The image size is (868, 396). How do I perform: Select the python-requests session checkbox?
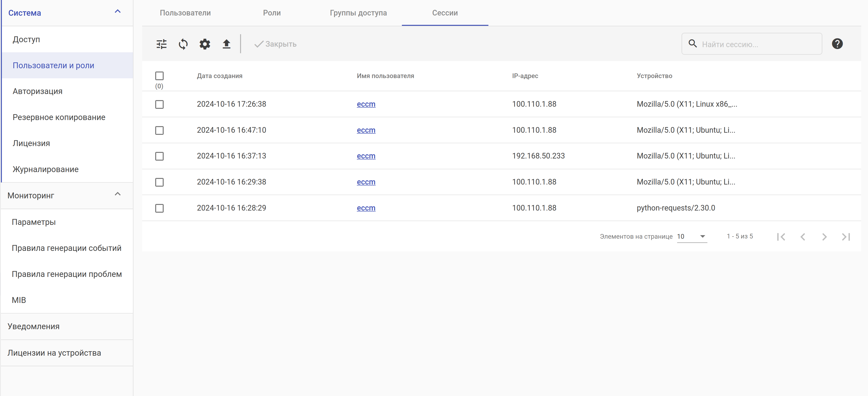tap(159, 208)
